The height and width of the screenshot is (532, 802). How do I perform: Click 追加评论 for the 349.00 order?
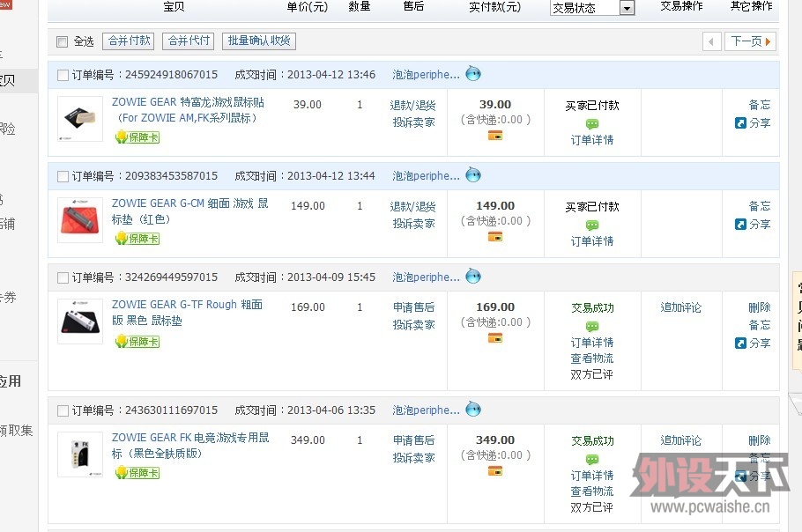pos(680,440)
